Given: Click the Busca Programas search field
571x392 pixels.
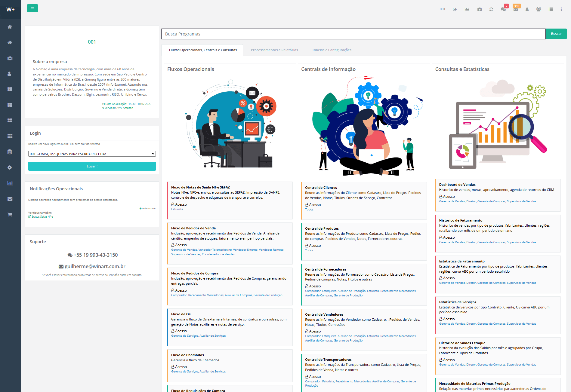Looking at the screenshot, I should tap(353, 34).
